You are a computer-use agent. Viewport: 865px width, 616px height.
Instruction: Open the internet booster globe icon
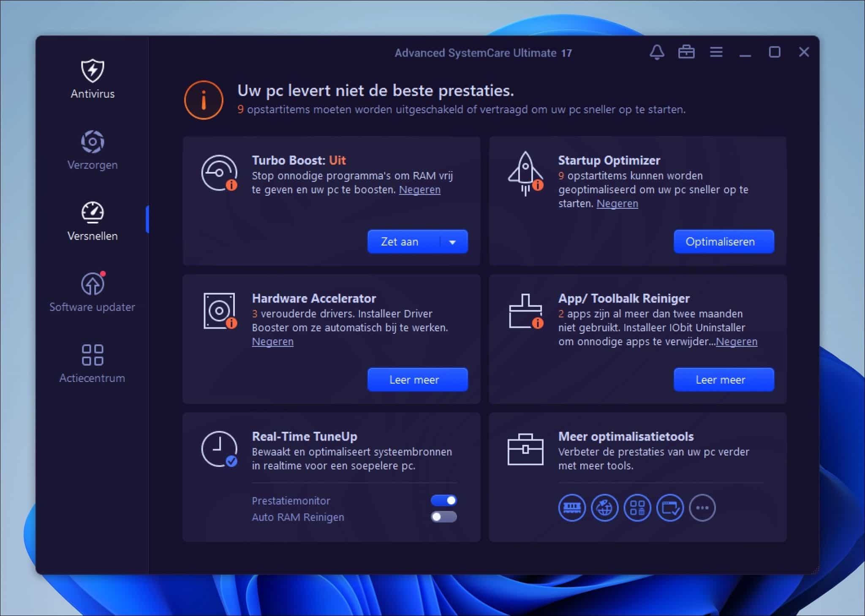(x=606, y=508)
